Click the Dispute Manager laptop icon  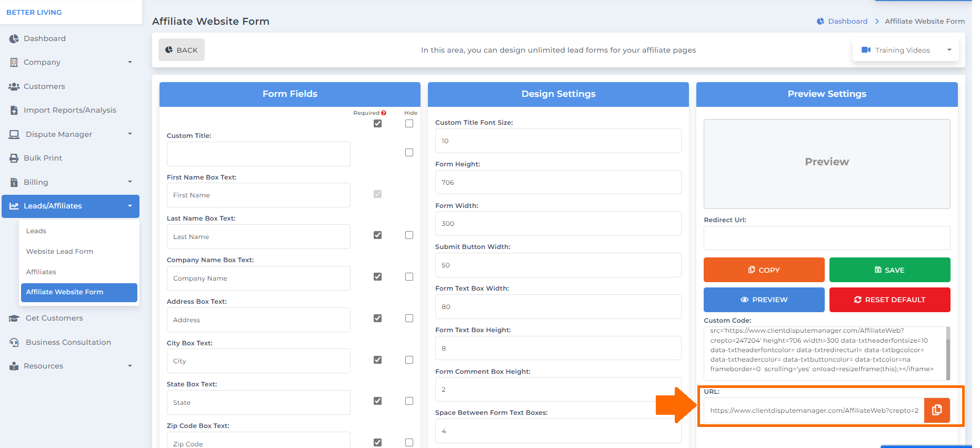(14, 134)
